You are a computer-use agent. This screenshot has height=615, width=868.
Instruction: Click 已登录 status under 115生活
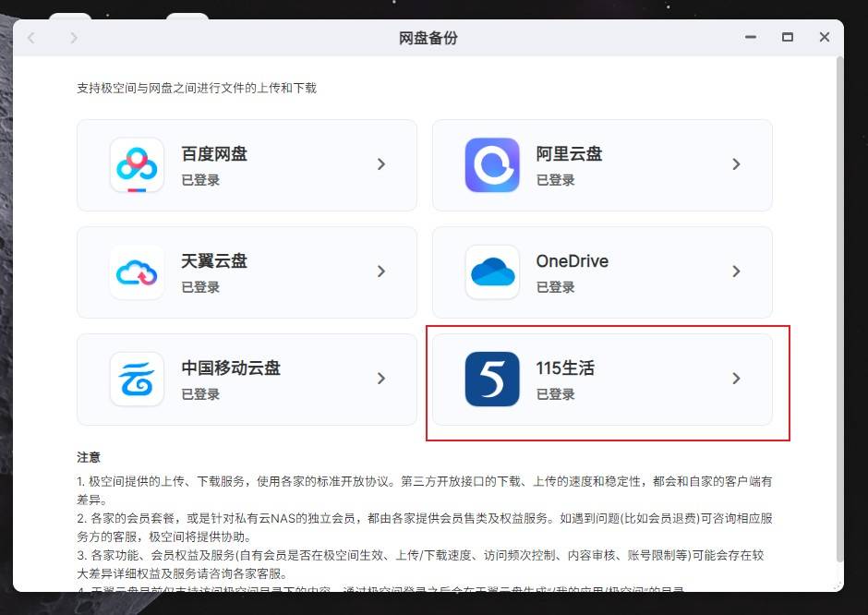[x=555, y=394]
